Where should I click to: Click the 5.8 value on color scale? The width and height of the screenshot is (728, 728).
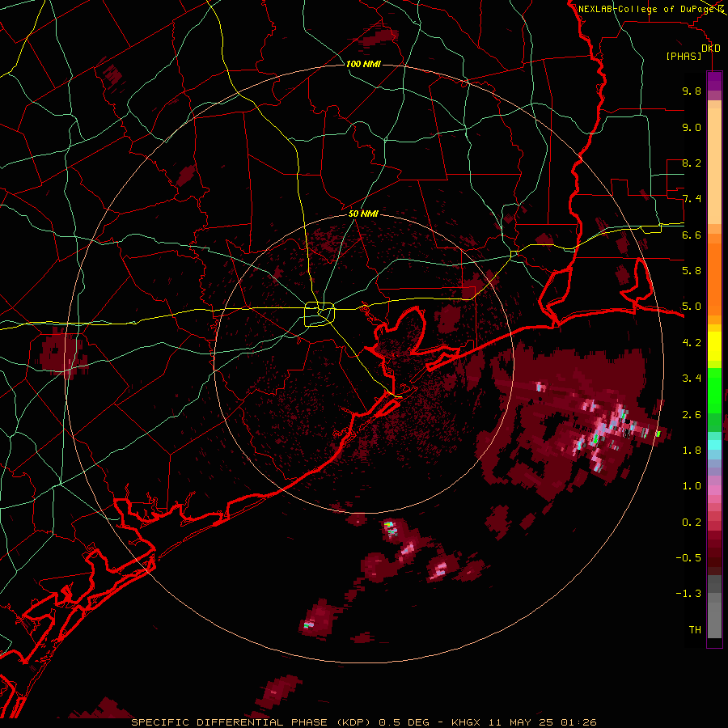pyautogui.click(x=692, y=271)
